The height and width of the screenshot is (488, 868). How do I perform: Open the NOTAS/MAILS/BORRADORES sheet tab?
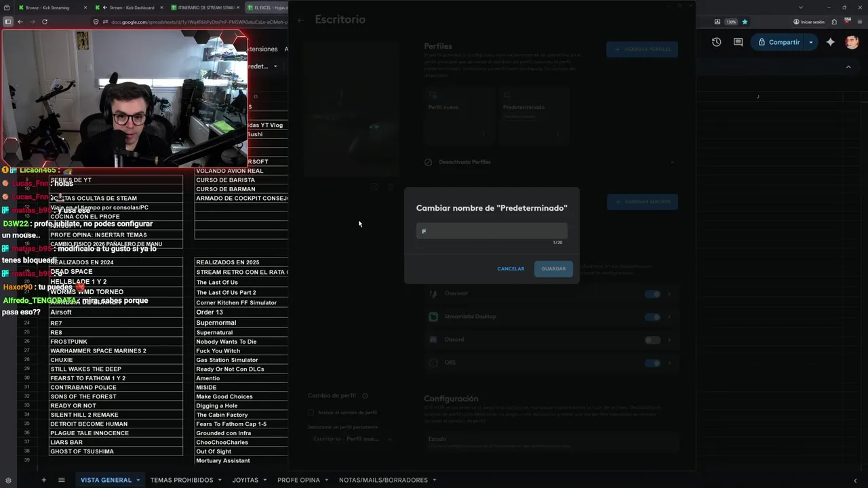[383, 480]
